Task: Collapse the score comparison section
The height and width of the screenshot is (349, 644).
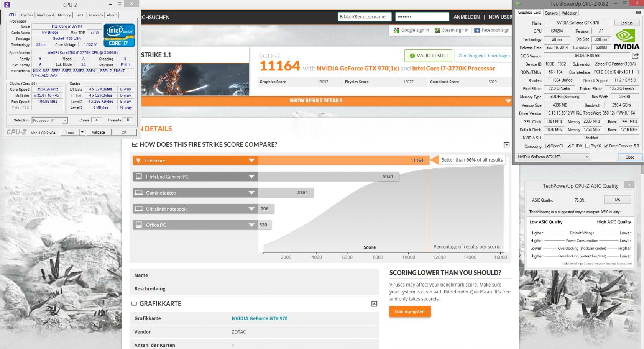Action: [x=506, y=144]
